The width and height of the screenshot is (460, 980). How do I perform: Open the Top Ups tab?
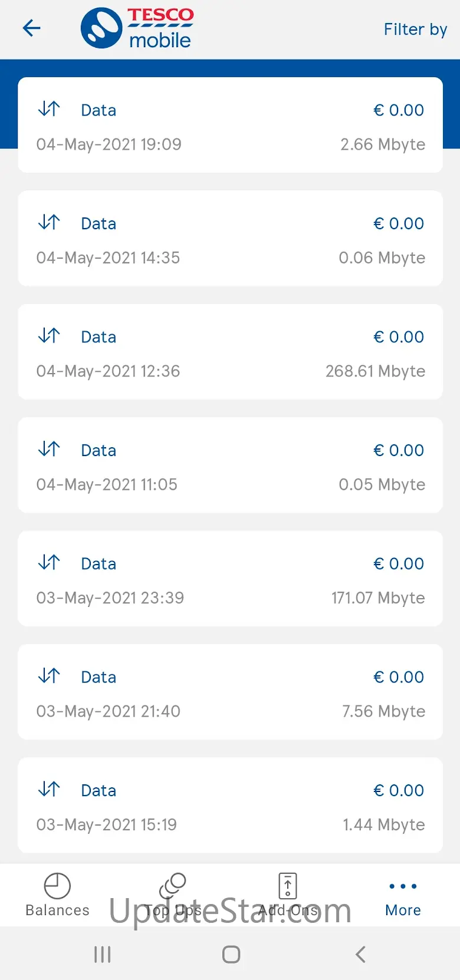click(x=173, y=895)
